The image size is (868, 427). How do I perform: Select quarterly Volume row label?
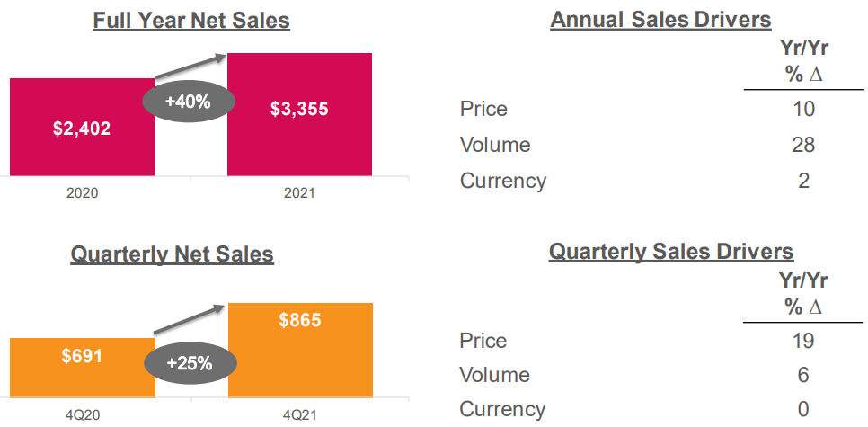click(495, 375)
